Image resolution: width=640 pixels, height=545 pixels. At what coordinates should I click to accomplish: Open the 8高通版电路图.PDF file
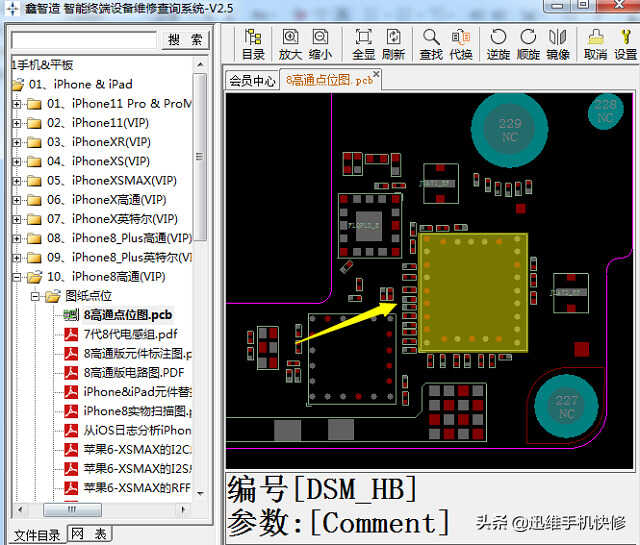click(x=137, y=373)
